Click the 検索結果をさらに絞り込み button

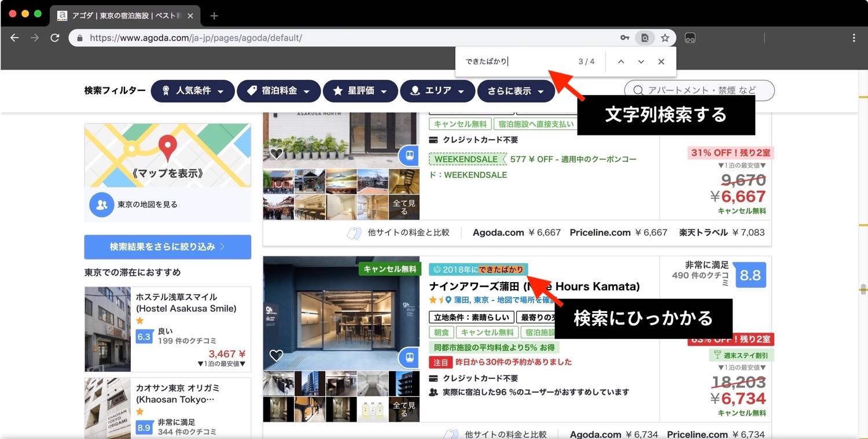coord(167,246)
